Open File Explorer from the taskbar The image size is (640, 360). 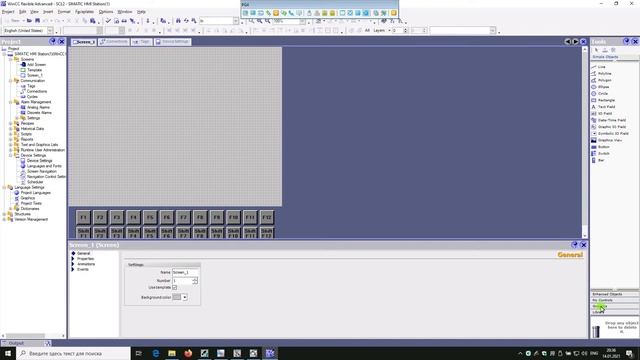(172, 353)
